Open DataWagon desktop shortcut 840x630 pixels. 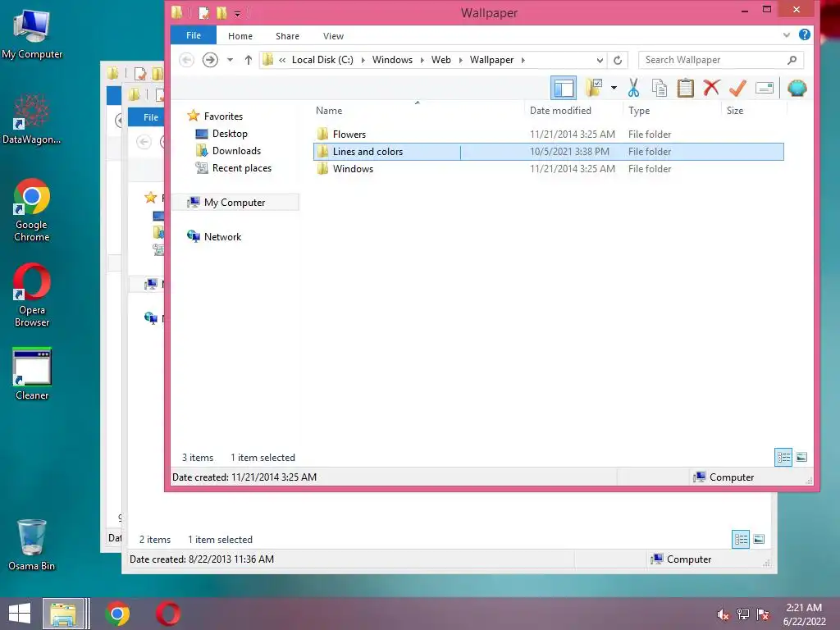pos(32,120)
